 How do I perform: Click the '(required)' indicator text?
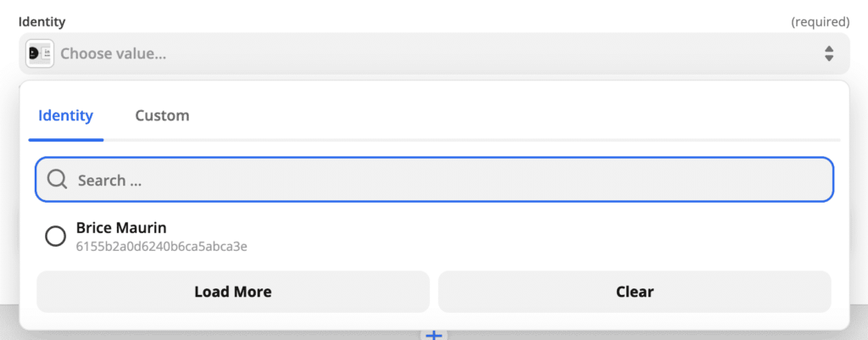(x=820, y=21)
